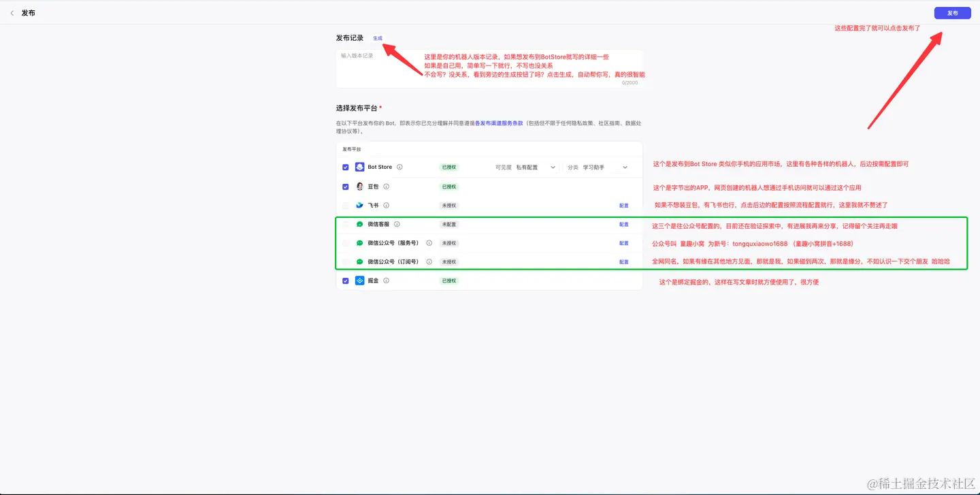This screenshot has width=980, height=495.
Task: Uncheck the Bot Store checkbox
Action: click(346, 167)
